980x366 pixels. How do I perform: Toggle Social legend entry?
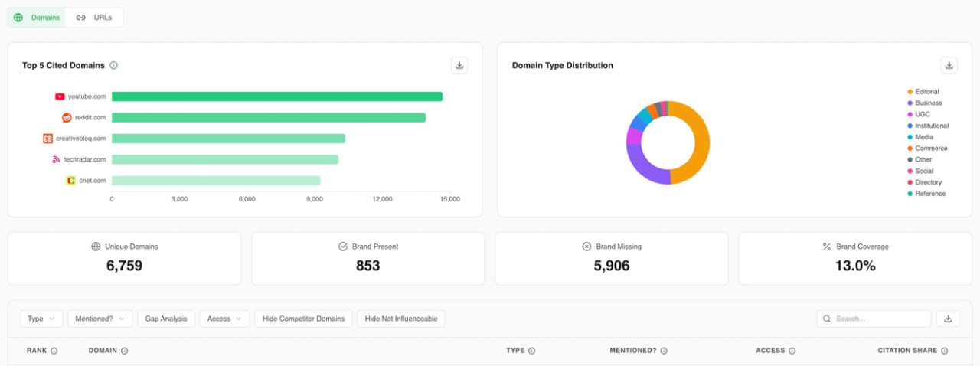pos(920,171)
